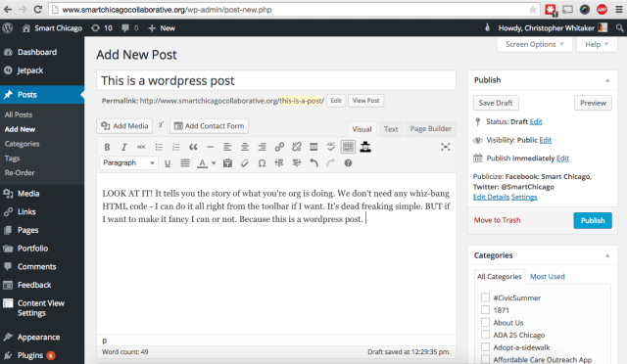Underline the selected text
Screen dimensions: 627x364
tap(168, 163)
